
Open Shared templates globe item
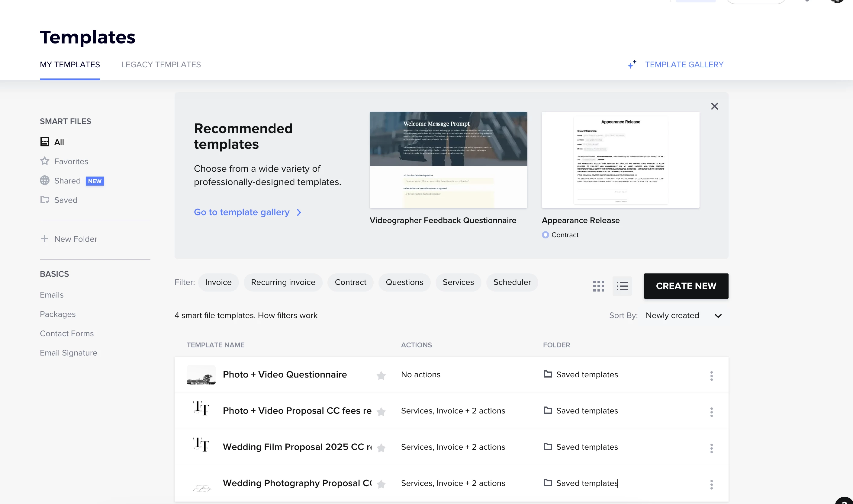click(44, 181)
